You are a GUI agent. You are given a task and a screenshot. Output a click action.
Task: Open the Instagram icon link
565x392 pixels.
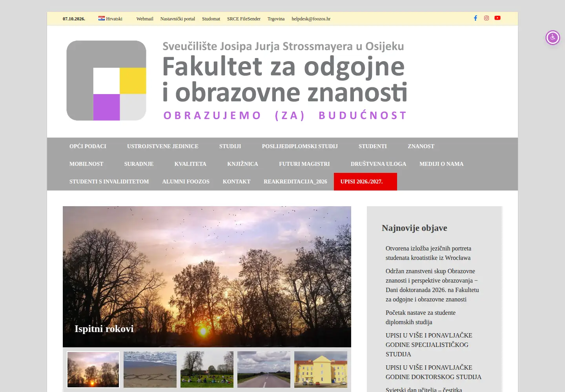[x=487, y=18]
